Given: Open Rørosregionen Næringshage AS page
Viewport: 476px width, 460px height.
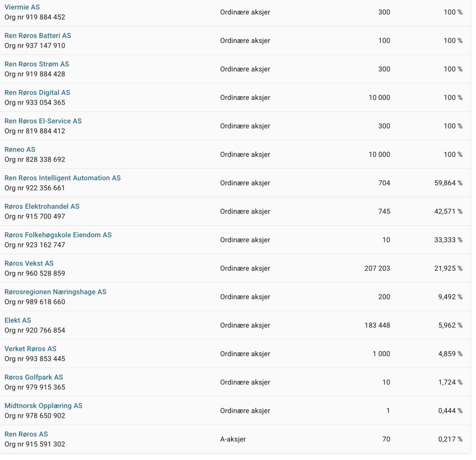Looking at the screenshot, I should pyautogui.click(x=55, y=292).
